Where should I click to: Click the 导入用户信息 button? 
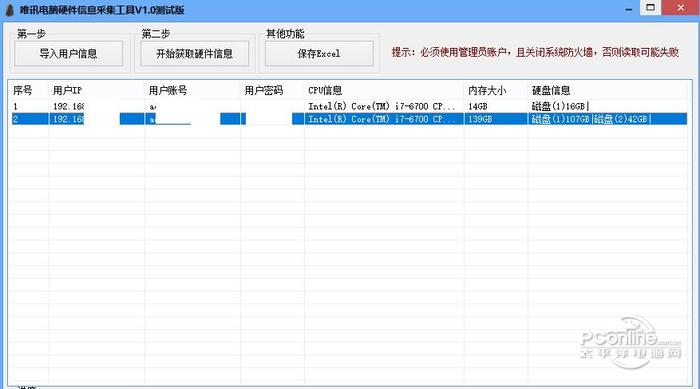click(68, 54)
